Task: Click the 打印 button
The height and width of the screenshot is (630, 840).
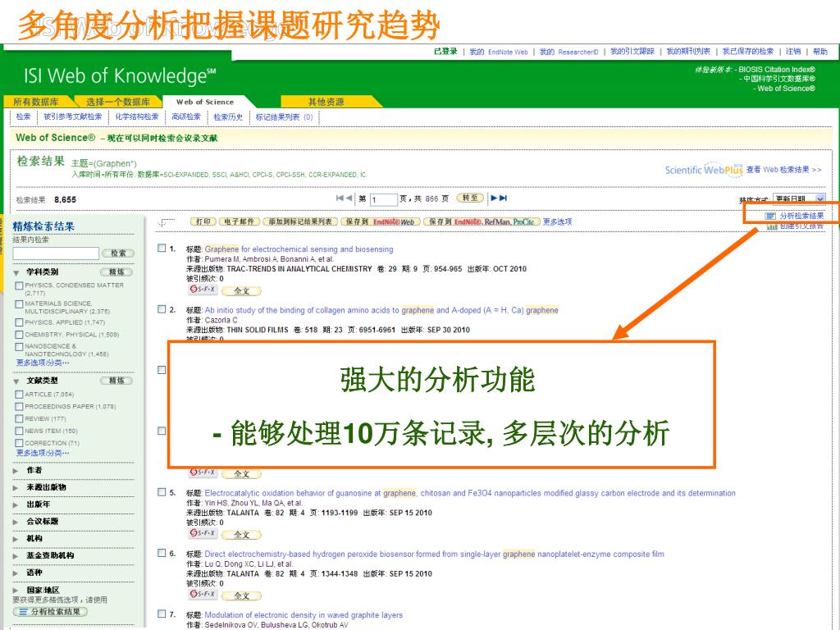Action: tap(203, 221)
